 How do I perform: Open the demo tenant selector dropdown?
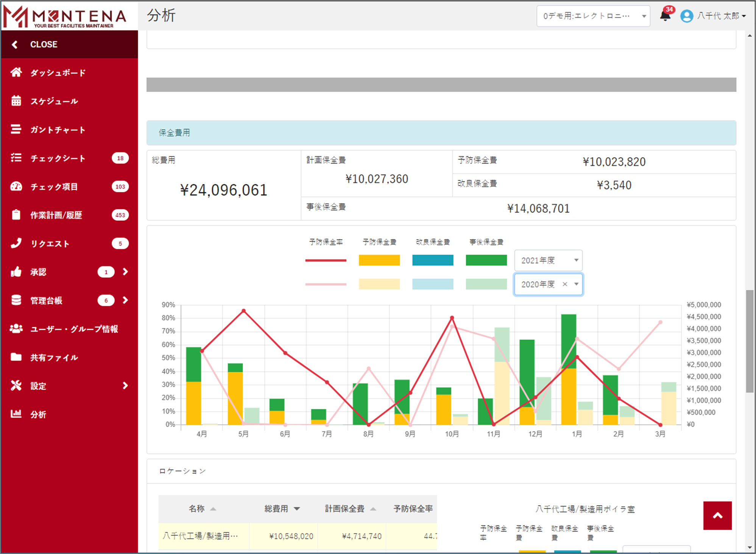point(593,16)
